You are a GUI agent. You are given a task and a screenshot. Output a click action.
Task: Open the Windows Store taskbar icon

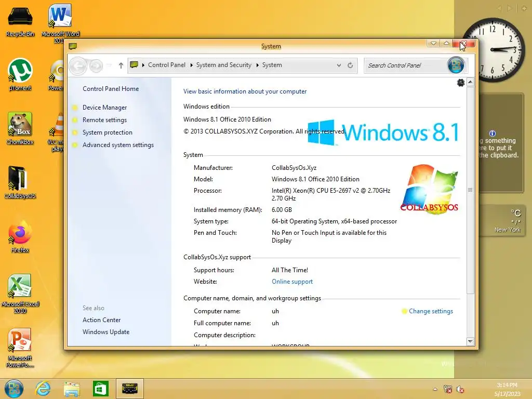click(100, 389)
